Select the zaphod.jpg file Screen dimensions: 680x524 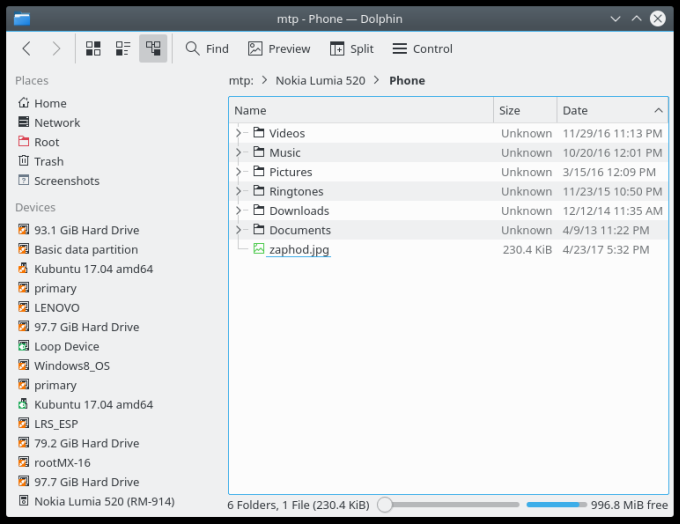[x=299, y=250]
